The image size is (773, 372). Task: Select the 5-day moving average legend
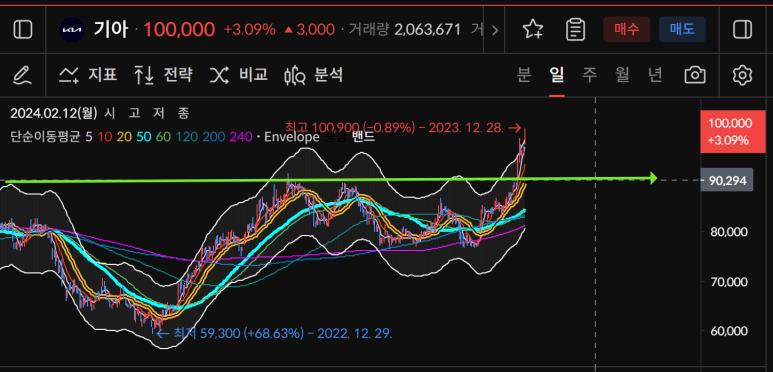coord(89,137)
